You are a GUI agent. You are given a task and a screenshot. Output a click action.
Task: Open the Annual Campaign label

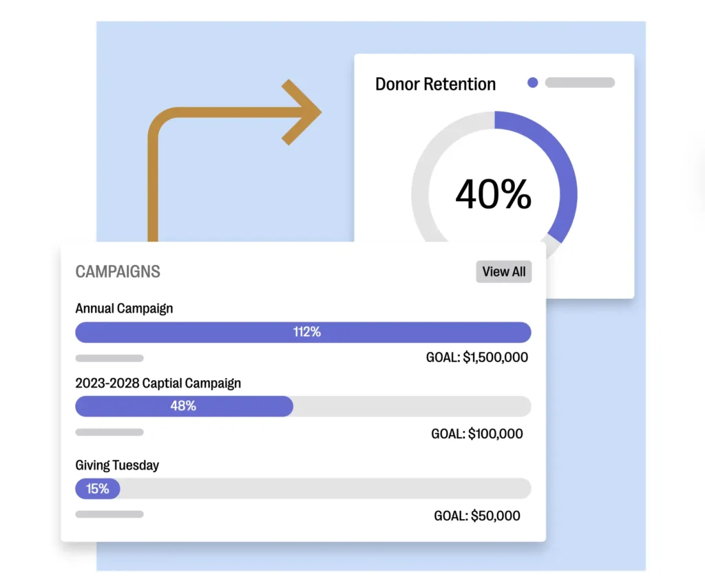(124, 308)
